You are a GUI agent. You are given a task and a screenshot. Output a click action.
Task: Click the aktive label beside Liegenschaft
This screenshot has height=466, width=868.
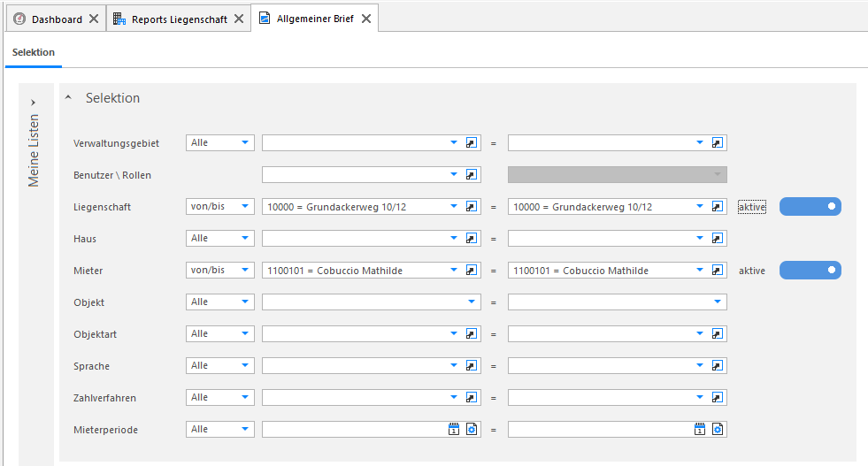tap(752, 207)
